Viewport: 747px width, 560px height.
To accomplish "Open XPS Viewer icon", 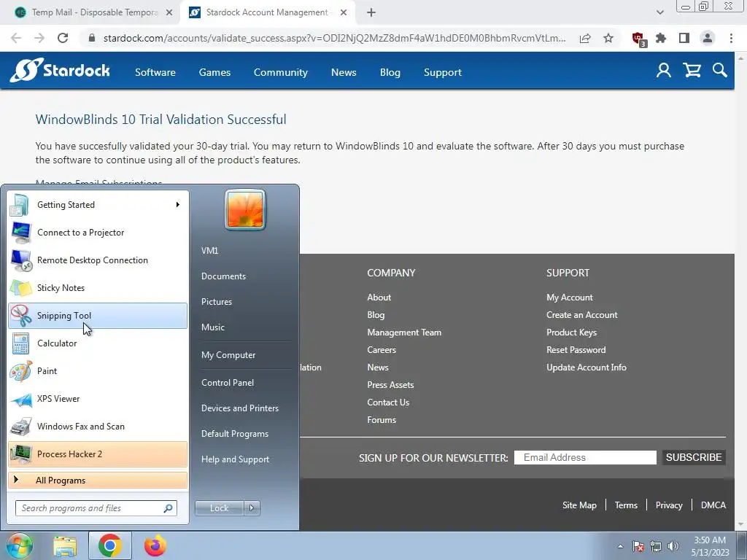I will click(x=20, y=399).
